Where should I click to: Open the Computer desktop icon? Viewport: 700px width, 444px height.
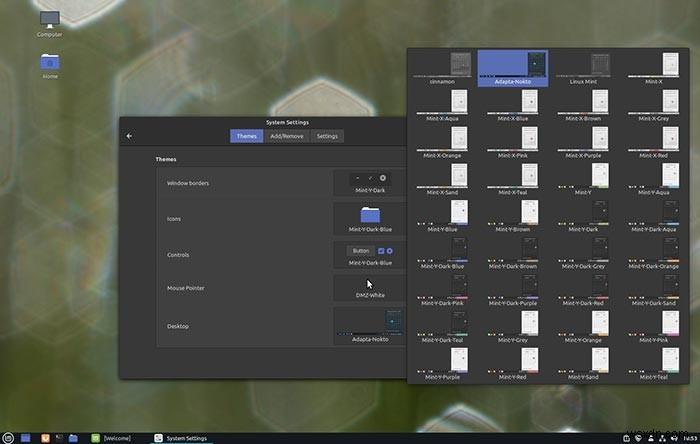[x=50, y=24]
